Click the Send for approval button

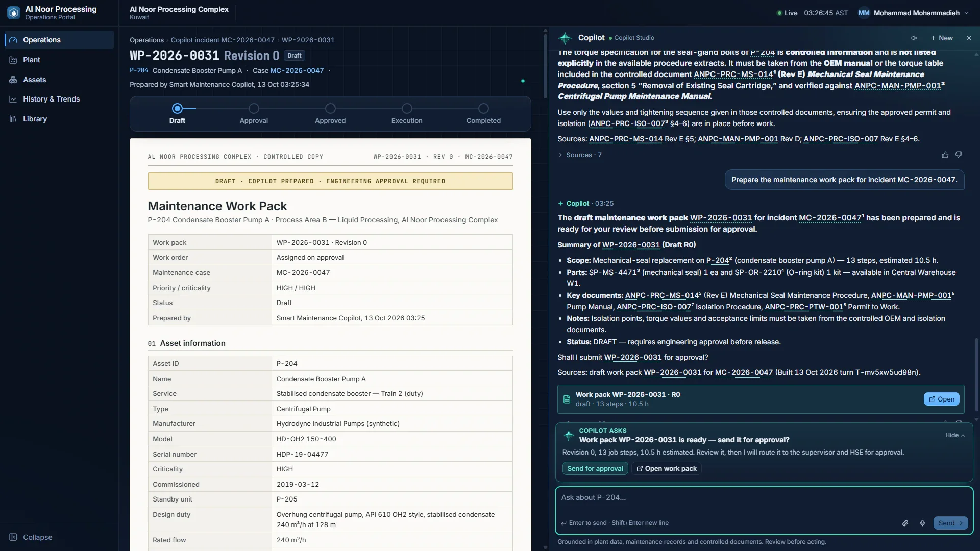(595, 468)
